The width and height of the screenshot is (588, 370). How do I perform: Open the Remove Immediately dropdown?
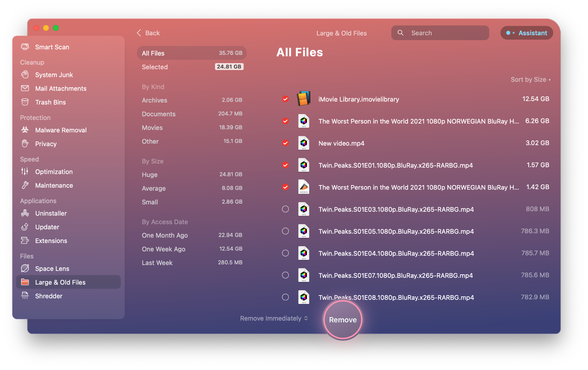pos(274,318)
